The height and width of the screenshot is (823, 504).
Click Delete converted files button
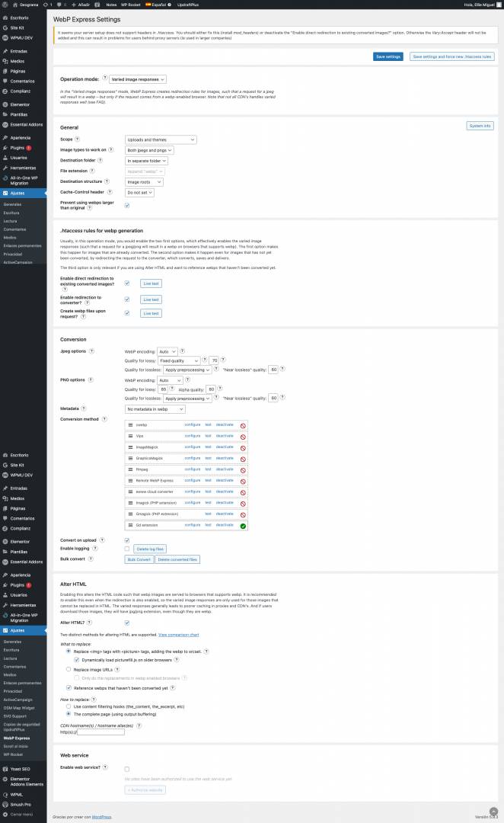click(177, 559)
